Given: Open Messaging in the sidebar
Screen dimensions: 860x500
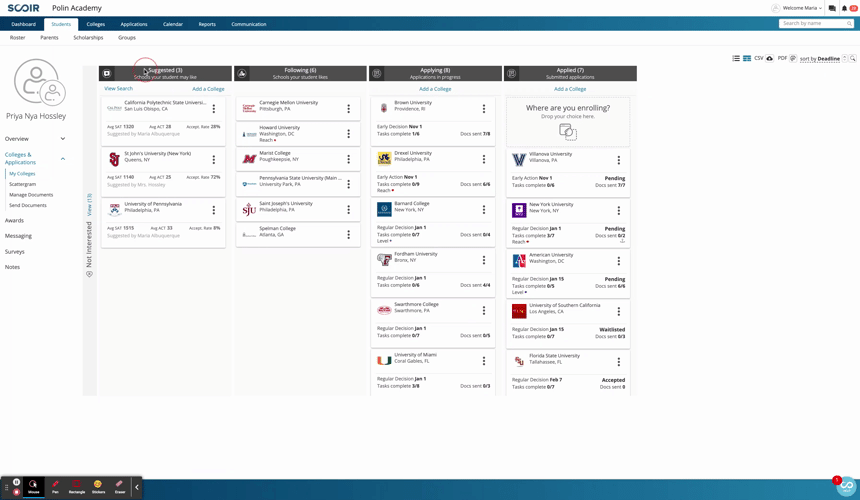Looking at the screenshot, I should point(18,236).
